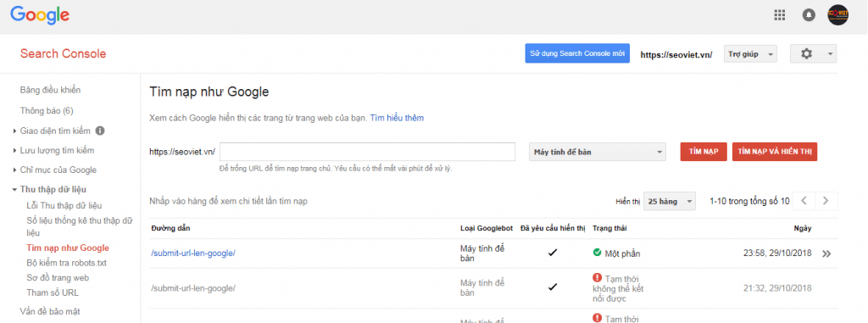The width and height of the screenshot is (868, 323).
Task: Select Tìm nạp như Google menu item
Action: (x=68, y=248)
